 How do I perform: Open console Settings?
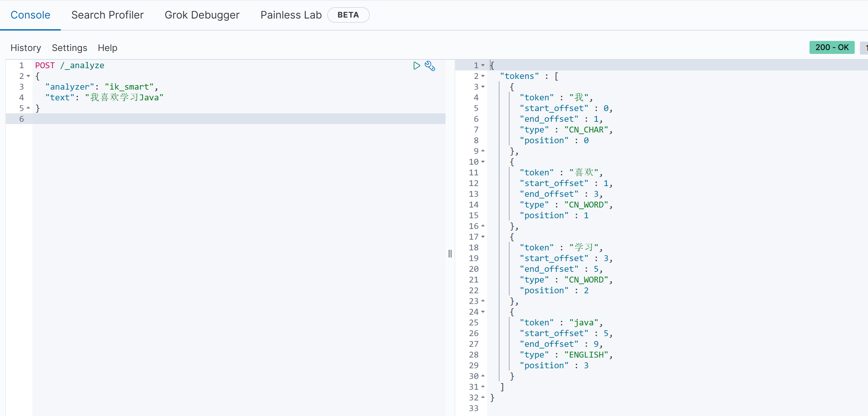tap(70, 48)
